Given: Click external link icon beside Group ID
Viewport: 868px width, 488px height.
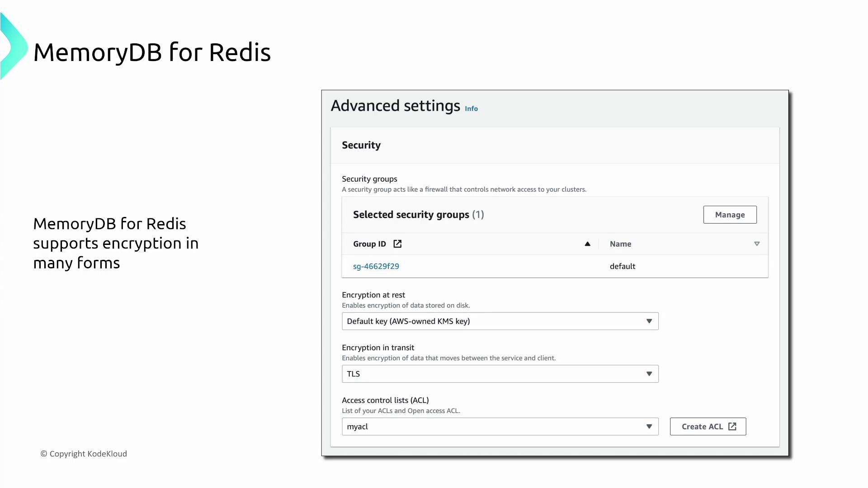Looking at the screenshot, I should pos(397,244).
